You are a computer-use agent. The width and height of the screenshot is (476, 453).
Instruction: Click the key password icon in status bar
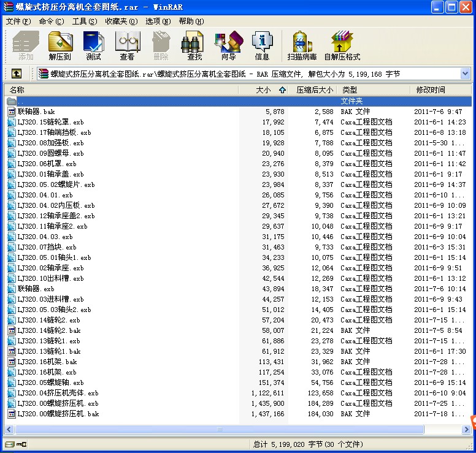tap(21, 444)
